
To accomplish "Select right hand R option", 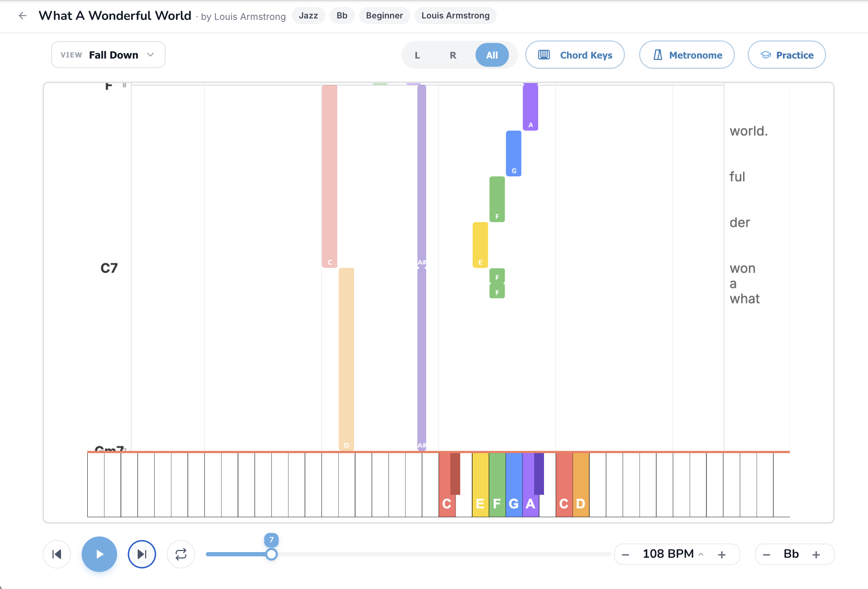I will (x=453, y=55).
